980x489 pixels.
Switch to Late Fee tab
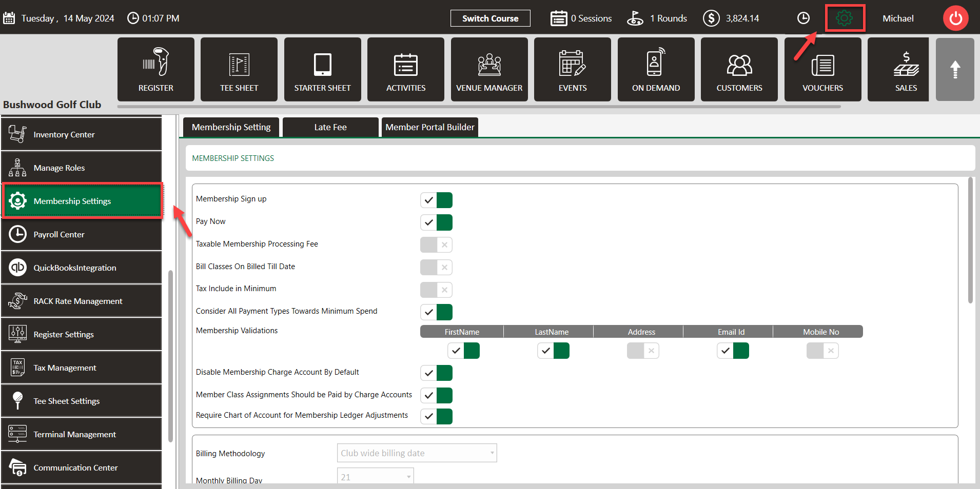coord(330,127)
